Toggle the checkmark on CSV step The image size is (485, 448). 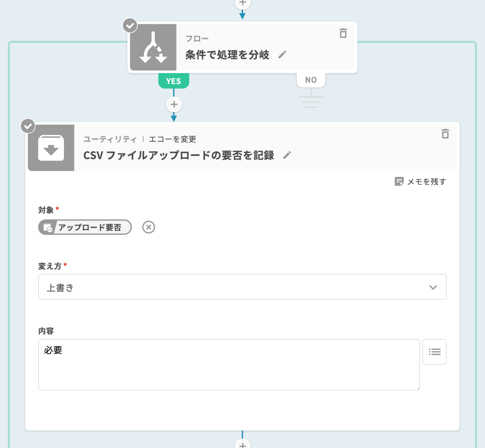pos(28,126)
